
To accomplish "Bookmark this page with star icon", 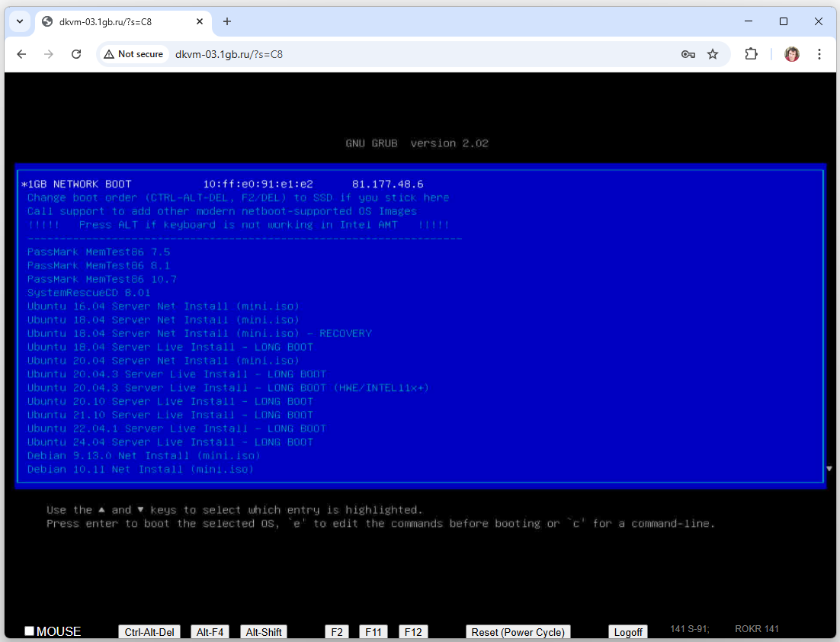I will (713, 54).
